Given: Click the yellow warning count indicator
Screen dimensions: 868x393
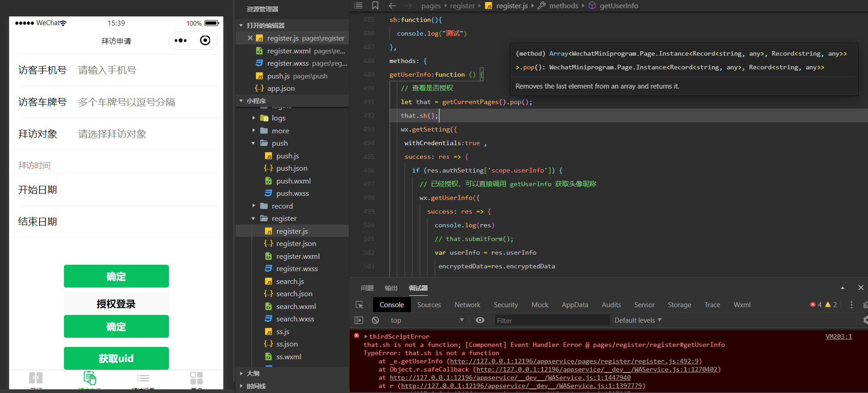Looking at the screenshot, I should tap(831, 305).
